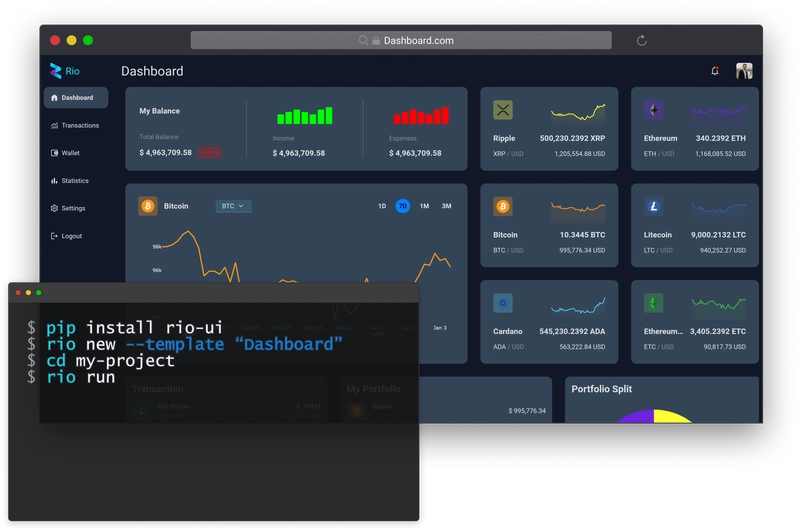Click the Dashboard home icon
Image resolution: width=800 pixels, height=531 pixels.
(x=54, y=97)
